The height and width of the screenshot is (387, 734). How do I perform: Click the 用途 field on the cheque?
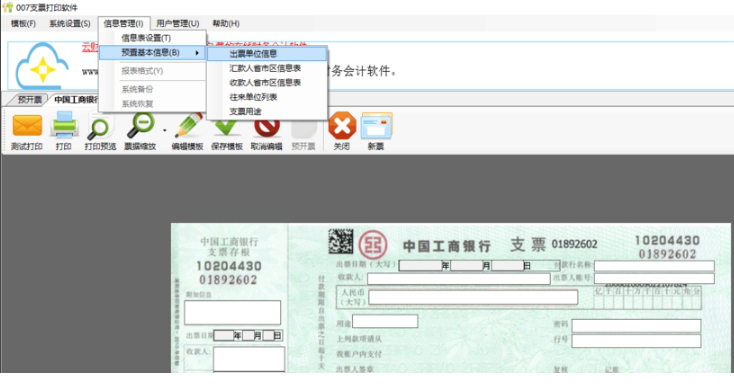point(385,321)
